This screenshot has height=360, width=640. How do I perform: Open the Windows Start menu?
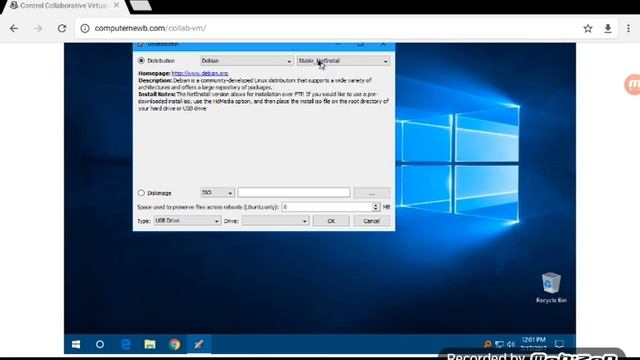click(76, 344)
